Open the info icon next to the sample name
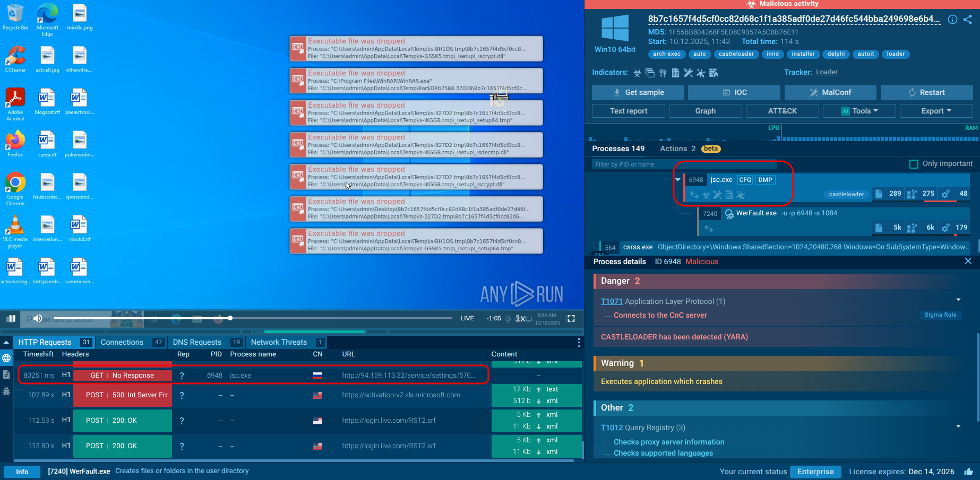 pos(952,20)
